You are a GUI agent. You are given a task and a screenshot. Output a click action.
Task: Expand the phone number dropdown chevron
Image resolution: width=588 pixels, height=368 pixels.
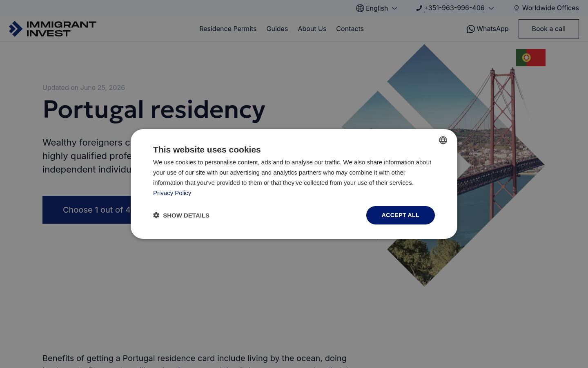(x=491, y=8)
